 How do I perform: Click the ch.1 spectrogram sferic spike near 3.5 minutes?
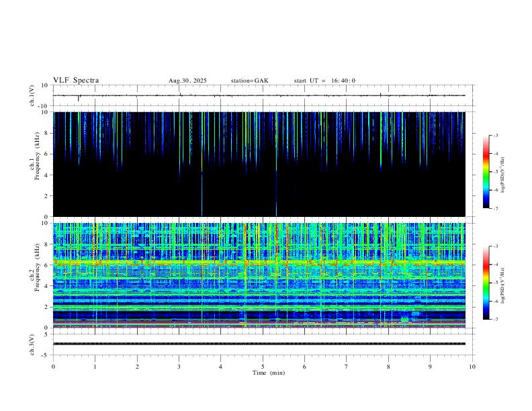[x=202, y=164]
